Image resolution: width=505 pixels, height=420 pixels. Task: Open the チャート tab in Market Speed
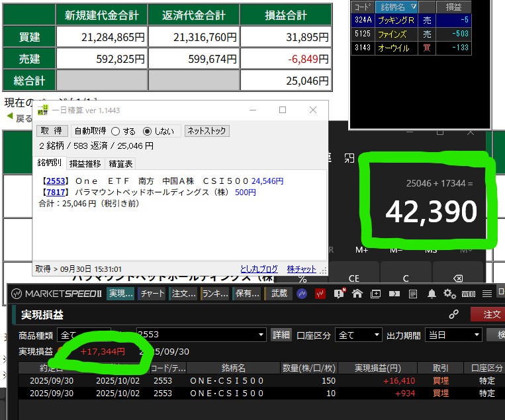click(152, 294)
